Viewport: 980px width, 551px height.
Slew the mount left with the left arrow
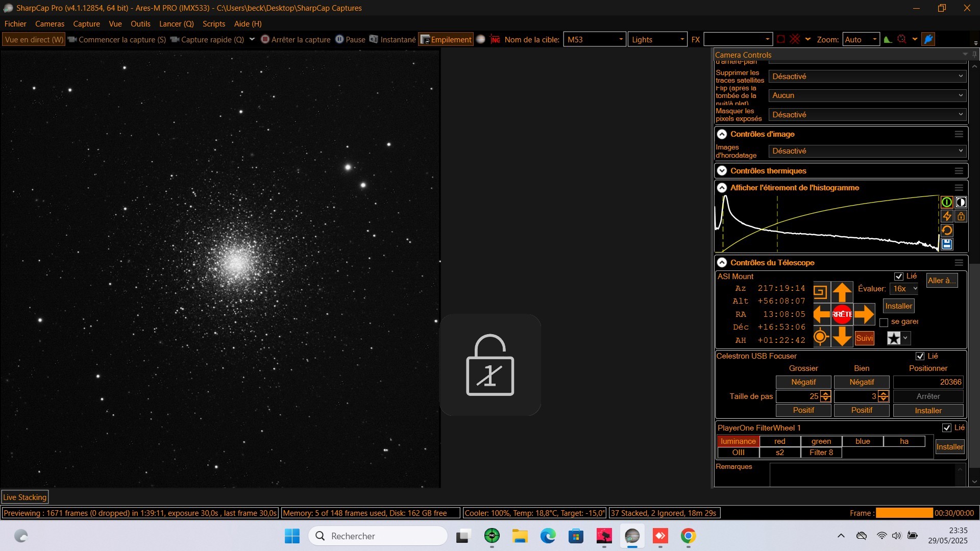(x=821, y=314)
